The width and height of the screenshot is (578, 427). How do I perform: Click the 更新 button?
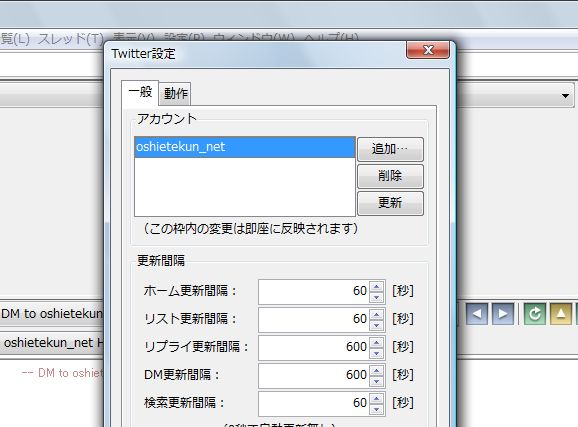tap(390, 203)
